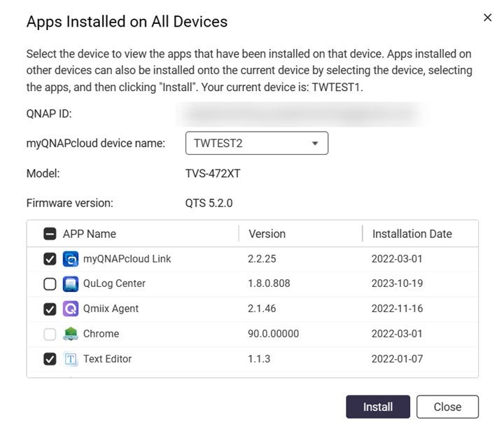Uncheck the myQNAPcloud Link checkbox
Viewport: 504px width, 436px height.
pos(50,259)
